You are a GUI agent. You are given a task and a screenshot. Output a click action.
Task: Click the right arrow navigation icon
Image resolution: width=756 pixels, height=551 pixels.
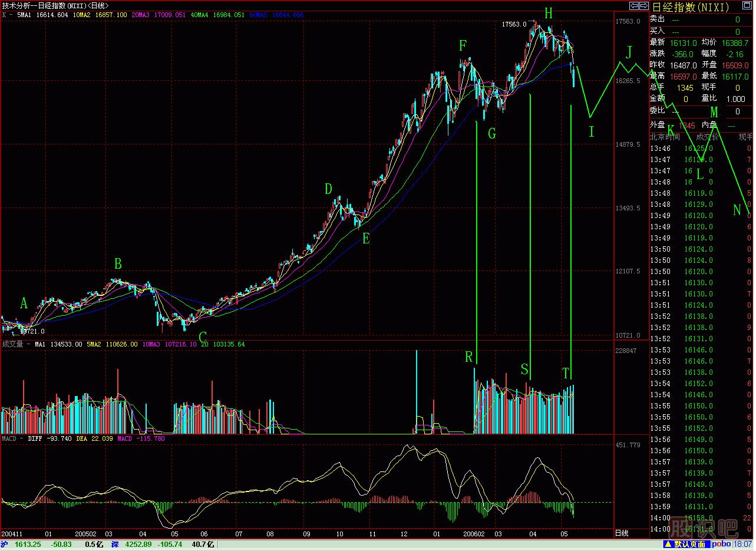click(643, 6)
